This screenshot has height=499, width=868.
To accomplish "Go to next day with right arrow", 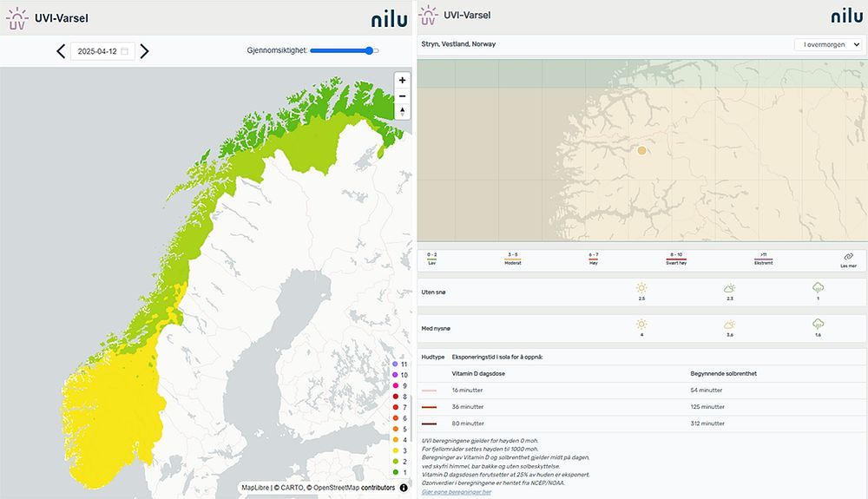I will (144, 51).
